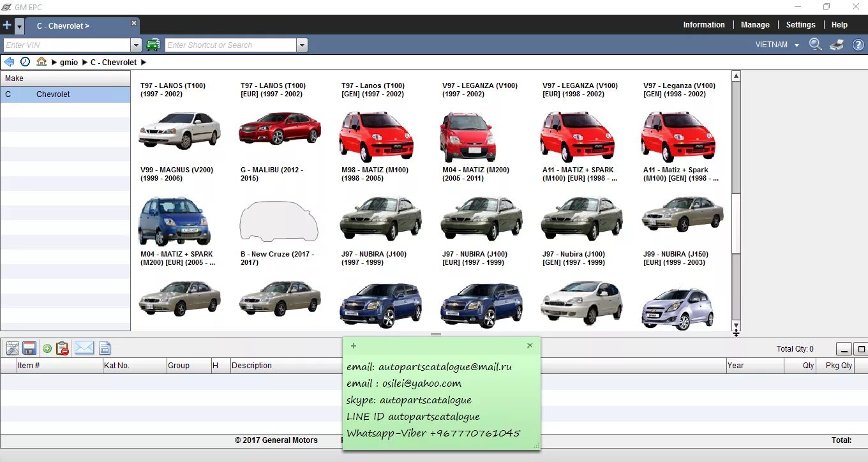Viewport: 868px width, 462px height.
Task: Save the picklist with the floppy disk icon
Action: tap(29, 348)
